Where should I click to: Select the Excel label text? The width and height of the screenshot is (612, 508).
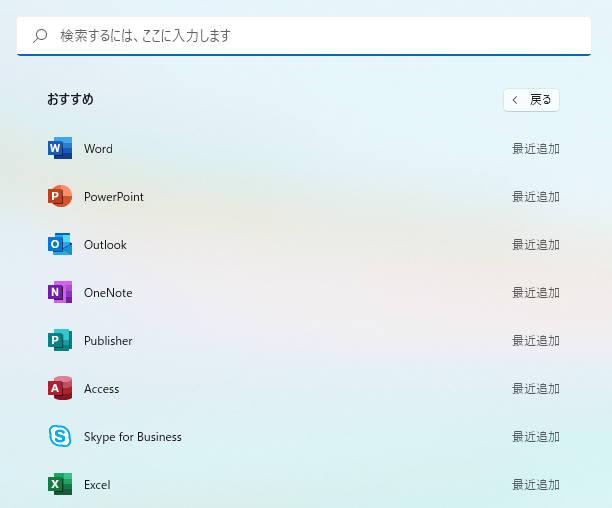click(97, 485)
